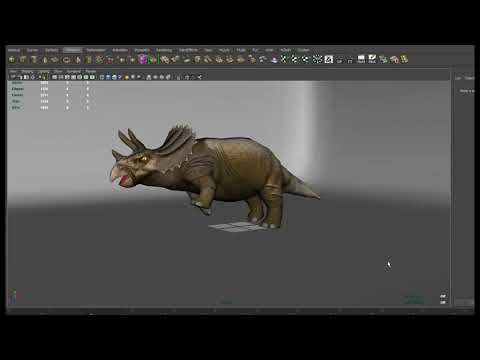The height and width of the screenshot is (360, 480).
Task: Switch to the Rendering shelf tab
Action: click(164, 50)
